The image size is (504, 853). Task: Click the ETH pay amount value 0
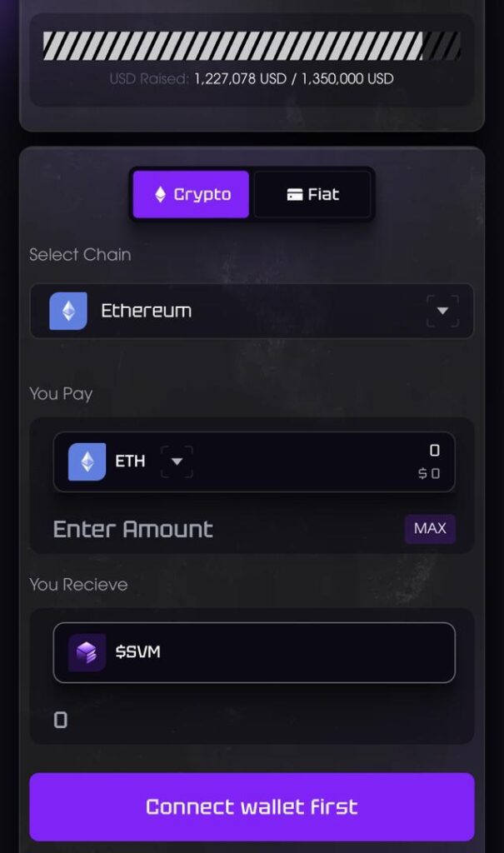(434, 451)
